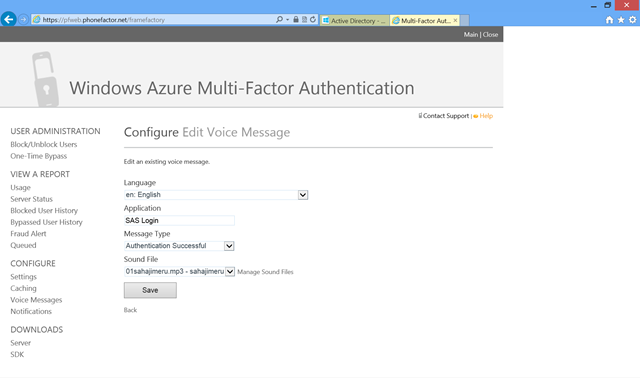Expand the Message Type dropdown
Screen dimensions: 640x378
229,246
